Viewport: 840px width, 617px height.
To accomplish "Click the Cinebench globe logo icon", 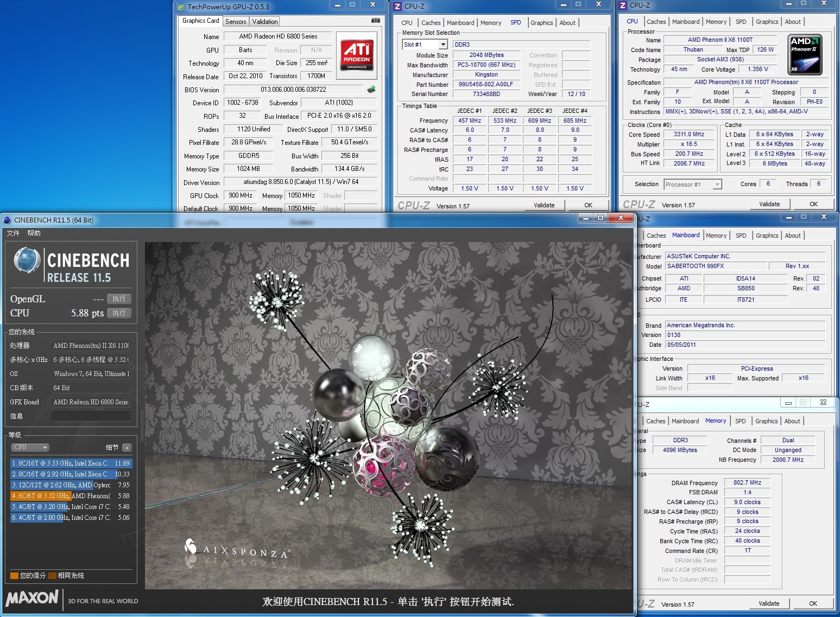I will tap(27, 260).
